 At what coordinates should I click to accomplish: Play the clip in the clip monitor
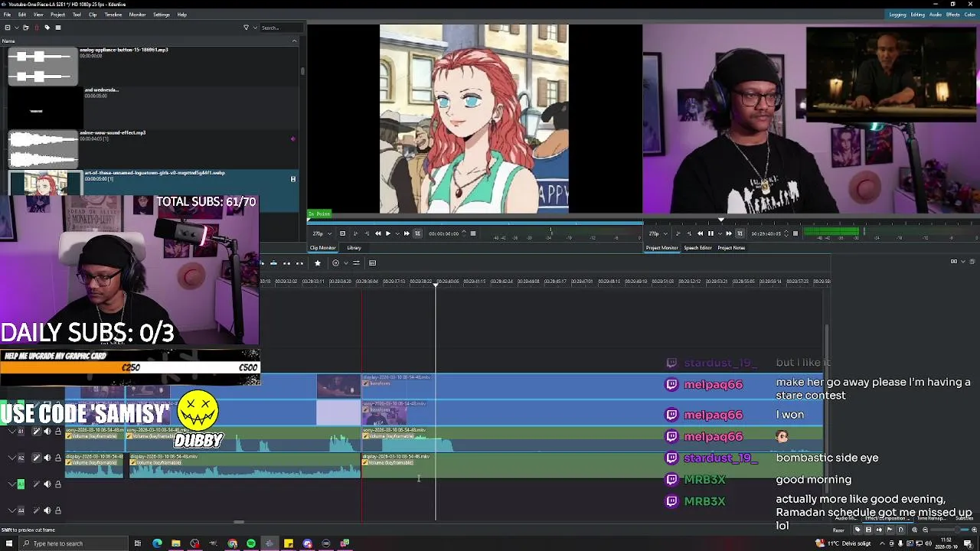[x=388, y=233]
